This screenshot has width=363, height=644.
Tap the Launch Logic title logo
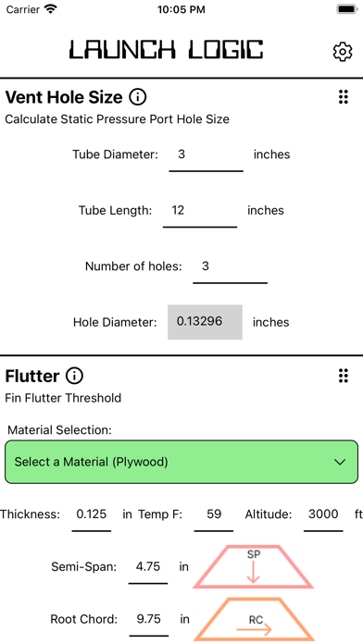[166, 49]
